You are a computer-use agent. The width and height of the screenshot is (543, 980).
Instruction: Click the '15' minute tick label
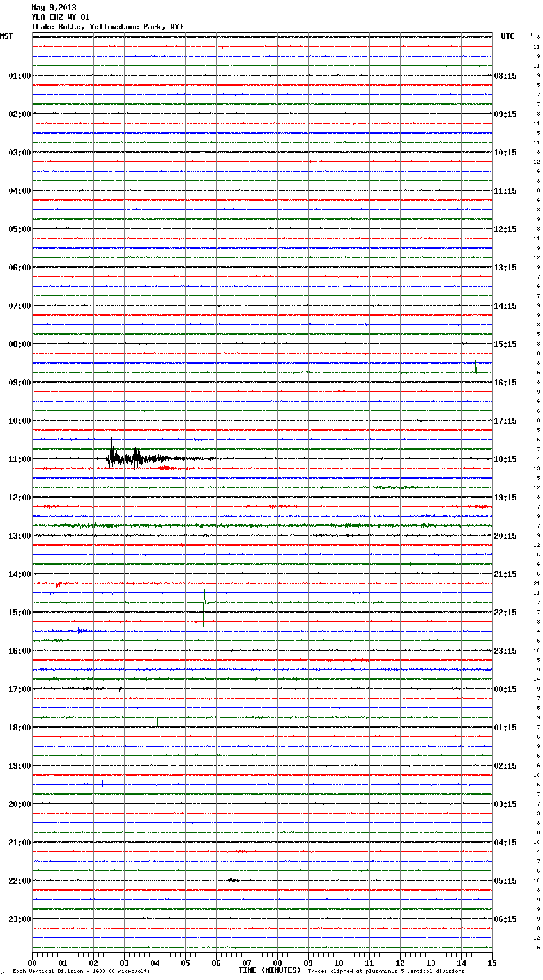click(492, 963)
